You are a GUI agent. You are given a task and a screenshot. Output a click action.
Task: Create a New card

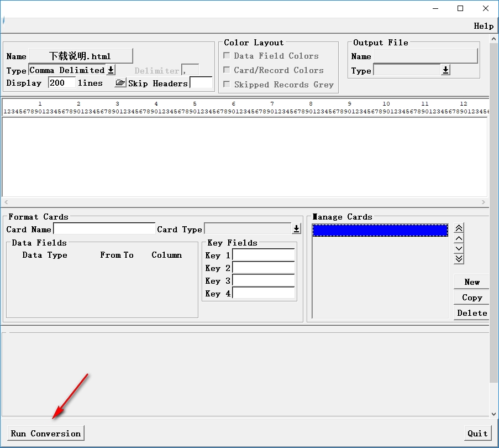coord(471,282)
